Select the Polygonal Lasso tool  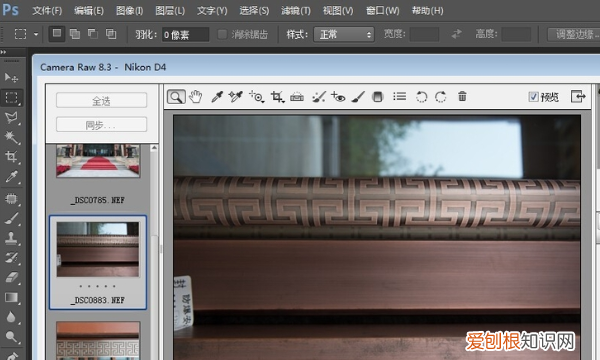[x=11, y=118]
